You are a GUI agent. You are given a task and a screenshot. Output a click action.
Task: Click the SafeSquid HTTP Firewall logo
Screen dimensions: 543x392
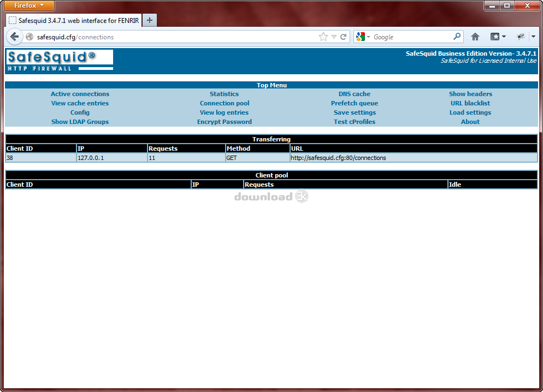point(60,61)
